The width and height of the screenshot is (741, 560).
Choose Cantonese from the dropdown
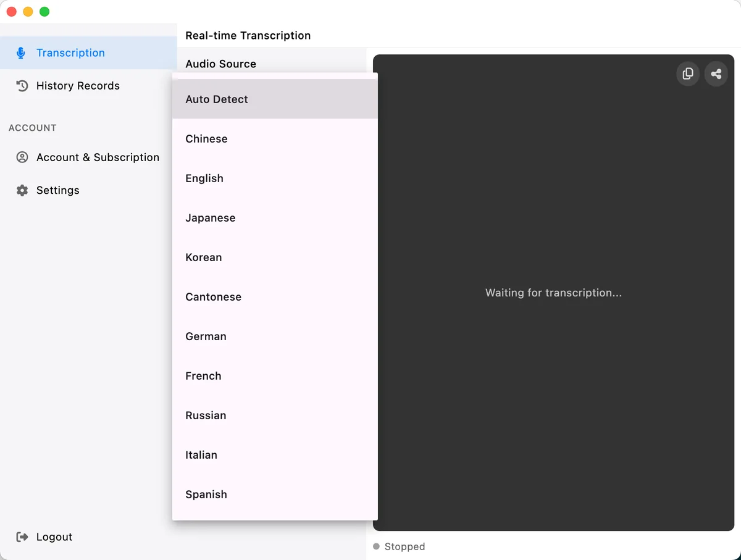[212, 296]
